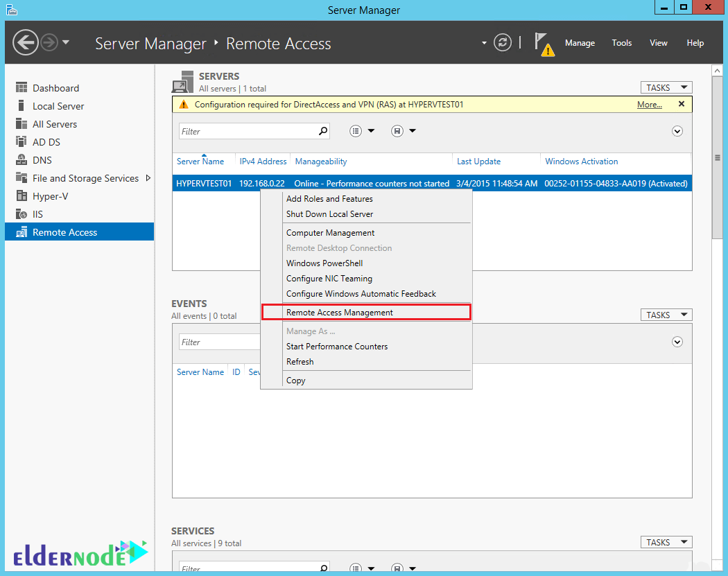The width and height of the screenshot is (728, 576).
Task: Select Hyper-V label in the navigation pane
Action: [x=50, y=196]
